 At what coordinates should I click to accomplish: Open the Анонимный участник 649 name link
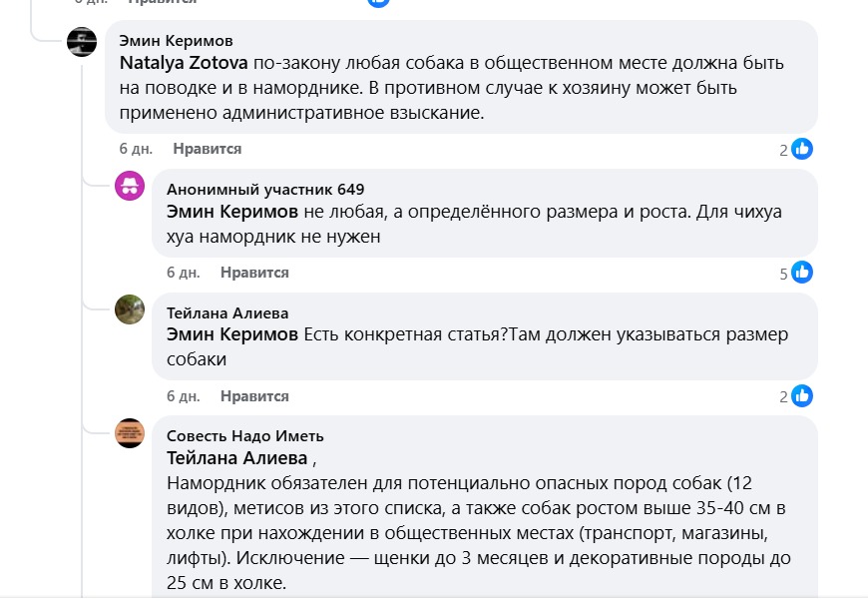[265, 189]
